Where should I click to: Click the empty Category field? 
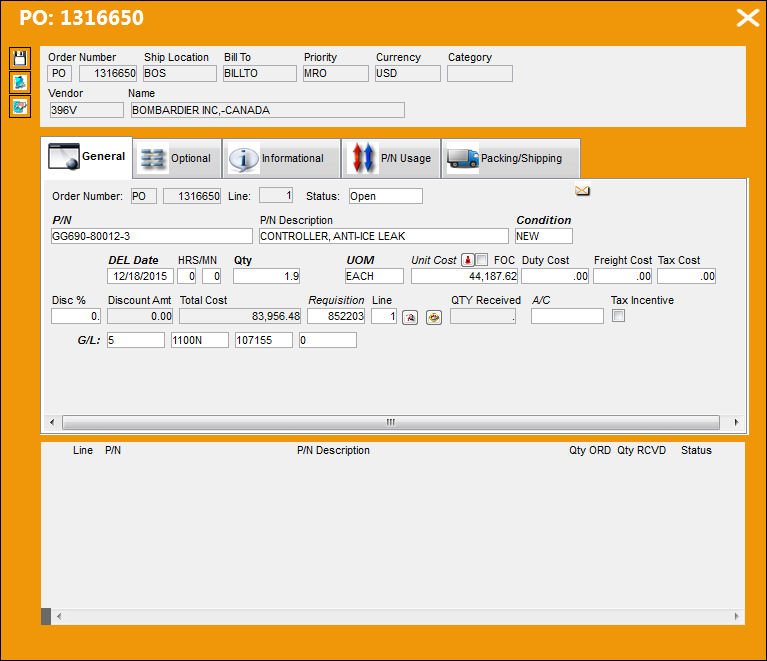(x=480, y=73)
